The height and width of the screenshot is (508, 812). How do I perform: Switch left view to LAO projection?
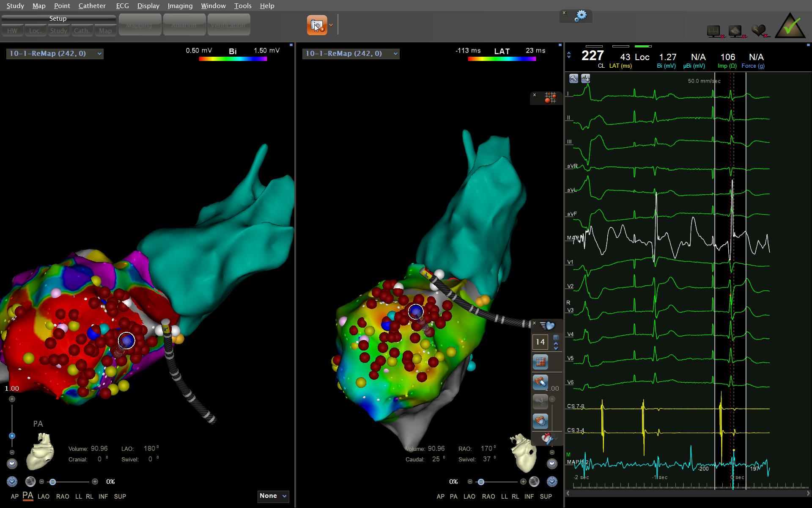tap(44, 496)
